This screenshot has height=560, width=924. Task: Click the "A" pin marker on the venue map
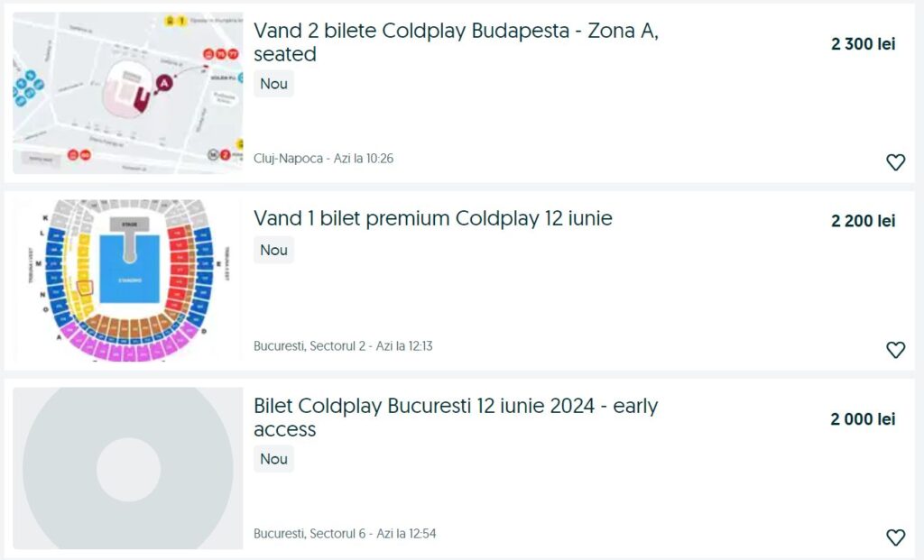164,83
